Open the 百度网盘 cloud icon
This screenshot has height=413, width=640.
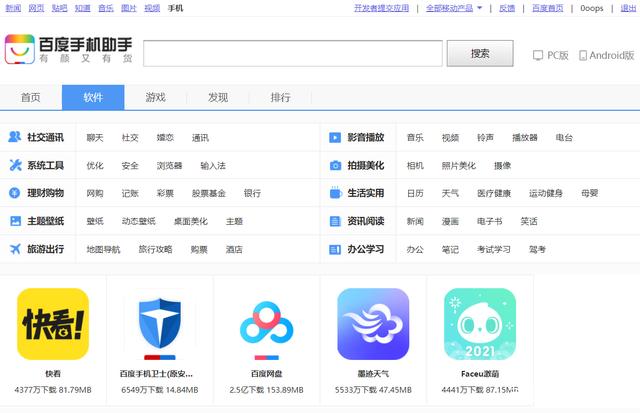click(x=267, y=324)
